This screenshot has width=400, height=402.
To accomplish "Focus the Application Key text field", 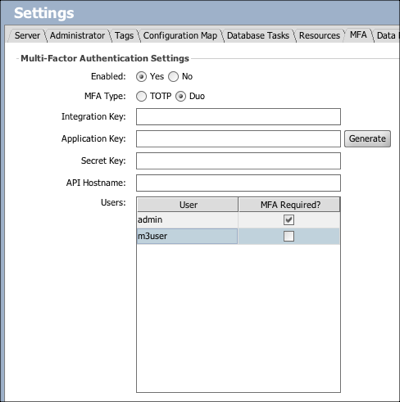I will click(x=238, y=139).
